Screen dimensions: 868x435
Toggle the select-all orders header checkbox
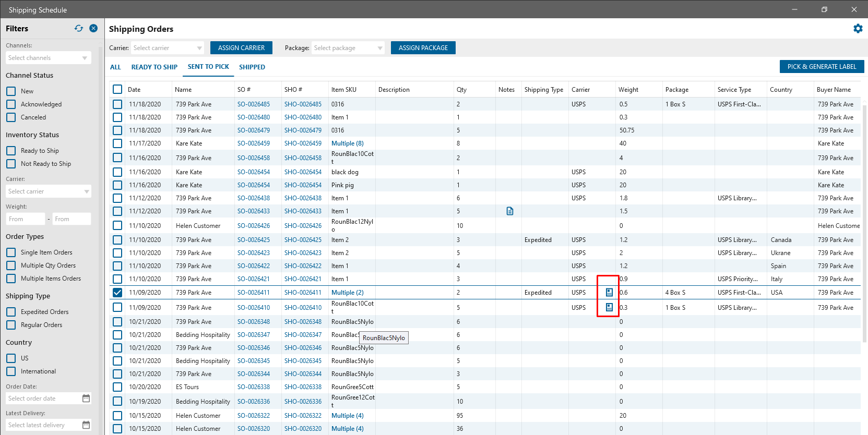coord(117,89)
